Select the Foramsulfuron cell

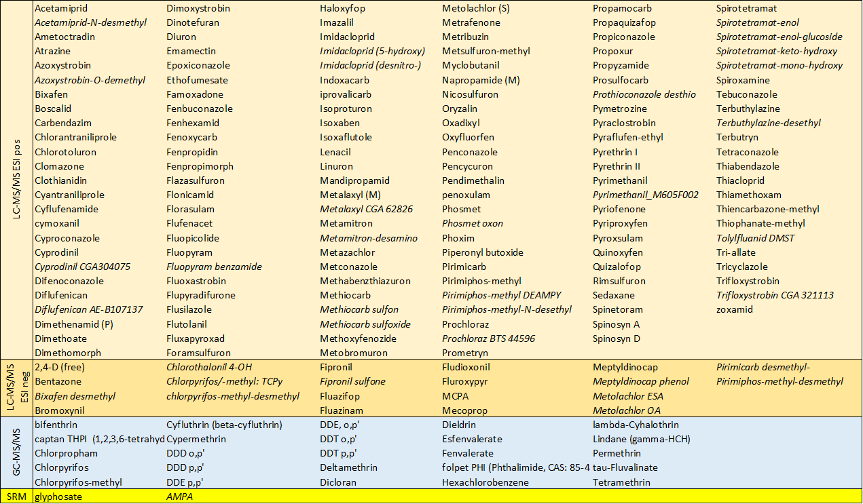pyautogui.click(x=198, y=353)
